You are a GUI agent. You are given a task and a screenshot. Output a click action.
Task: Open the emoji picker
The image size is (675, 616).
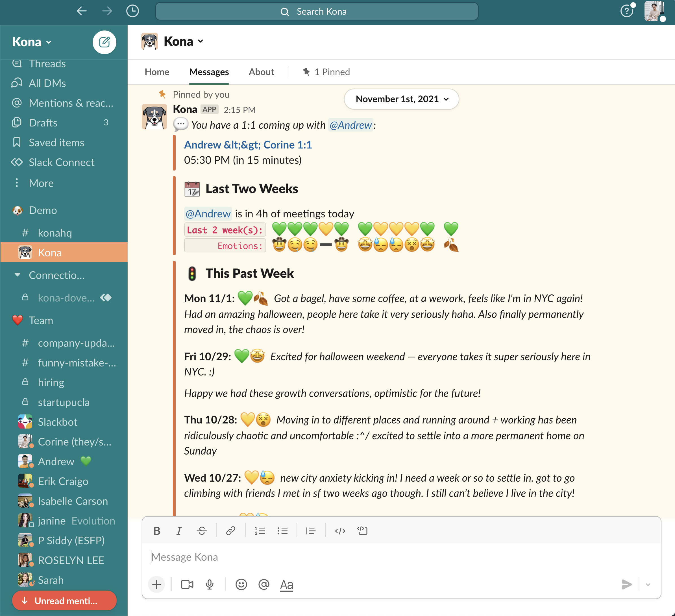pyautogui.click(x=241, y=585)
